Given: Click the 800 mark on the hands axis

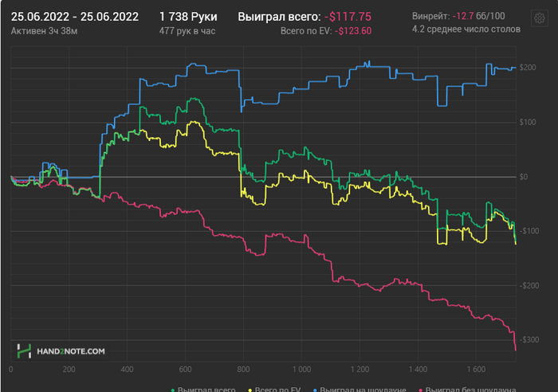Looking at the screenshot, I should (243, 369).
